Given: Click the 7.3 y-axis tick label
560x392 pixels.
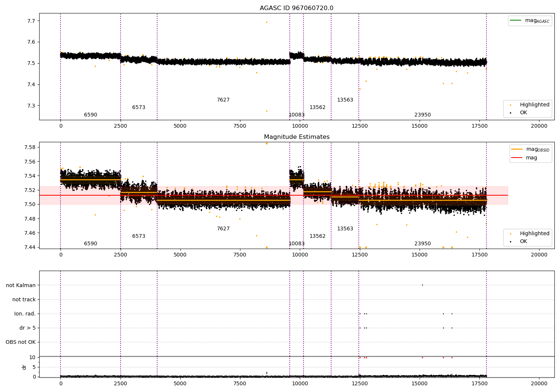Looking at the screenshot, I should click(31, 106).
